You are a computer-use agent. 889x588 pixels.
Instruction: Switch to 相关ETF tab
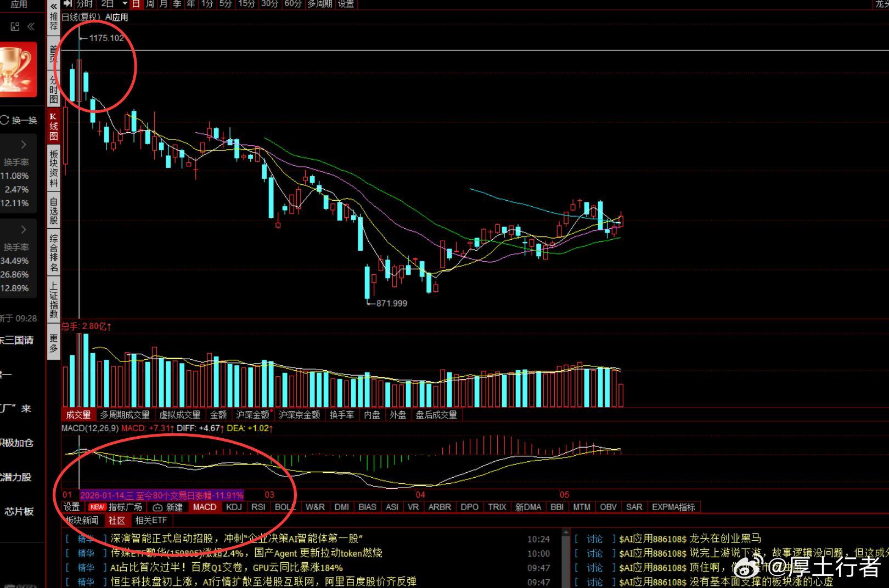click(151, 521)
